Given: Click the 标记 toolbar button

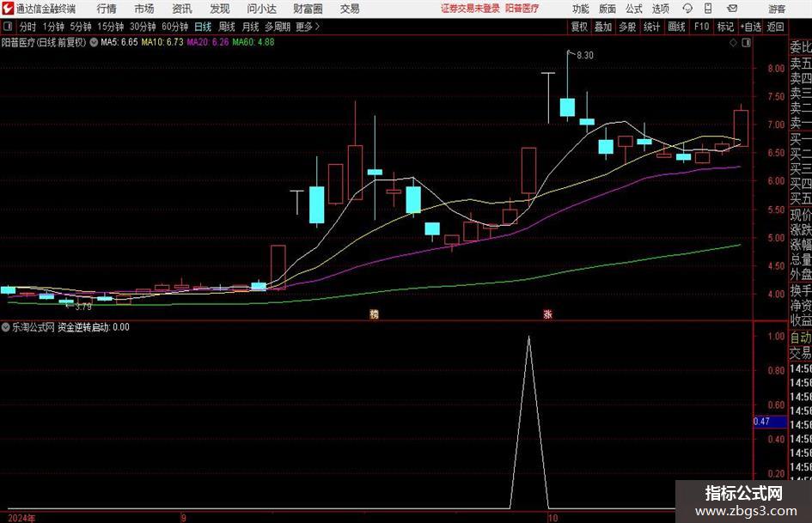Looking at the screenshot, I should (725, 27).
